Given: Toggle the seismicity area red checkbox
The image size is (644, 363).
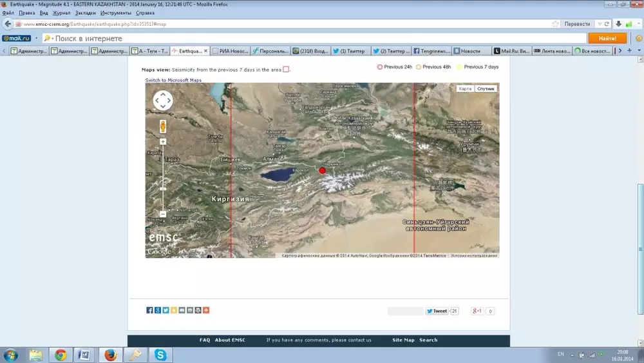Looking at the screenshot, I should (286, 70).
